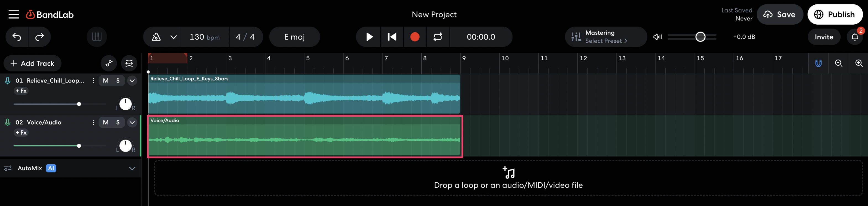Open the metronome settings dropdown arrow
868x206 pixels.
pos(173,37)
